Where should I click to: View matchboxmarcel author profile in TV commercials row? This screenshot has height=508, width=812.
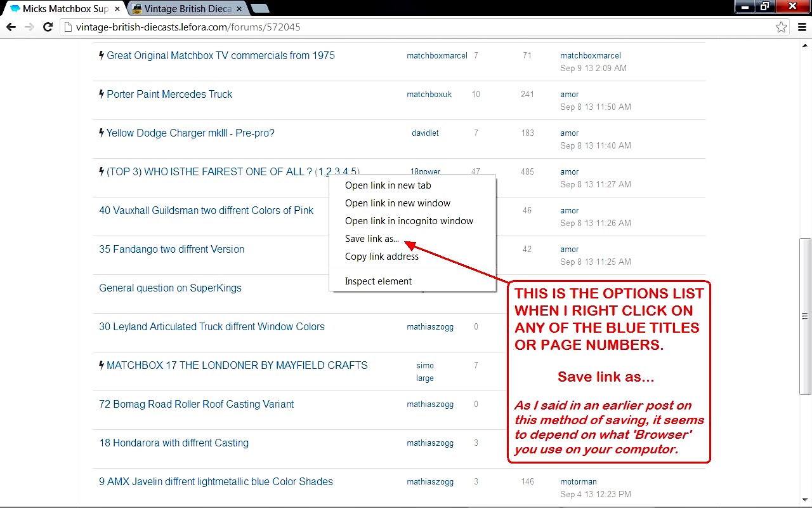(x=437, y=56)
